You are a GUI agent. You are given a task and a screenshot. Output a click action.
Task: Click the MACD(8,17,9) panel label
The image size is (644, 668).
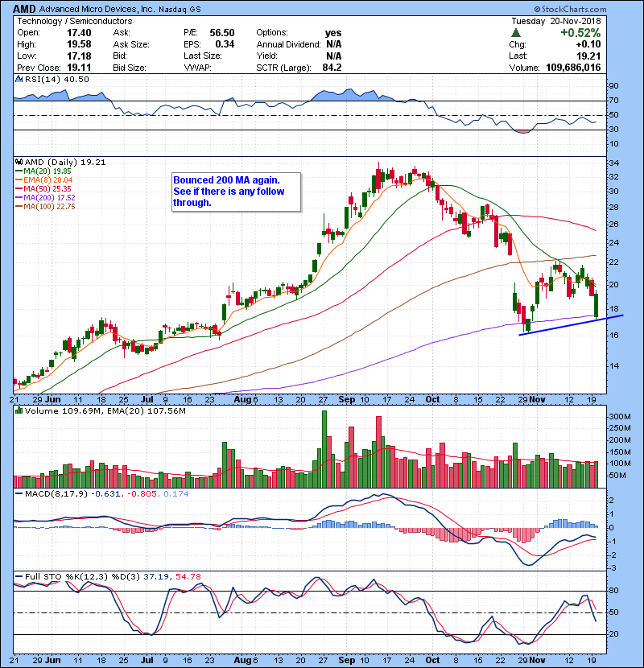point(56,494)
